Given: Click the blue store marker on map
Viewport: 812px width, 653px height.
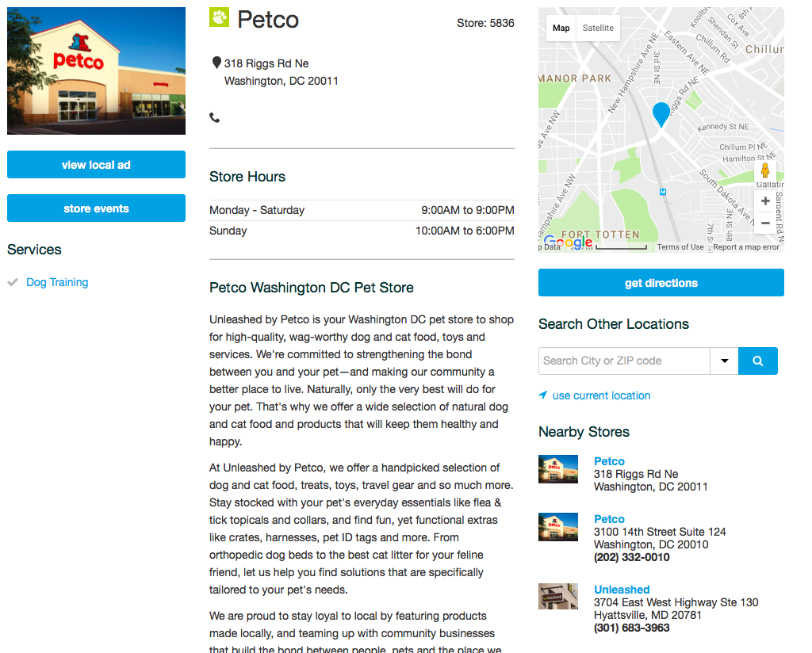Looking at the screenshot, I should [x=661, y=114].
